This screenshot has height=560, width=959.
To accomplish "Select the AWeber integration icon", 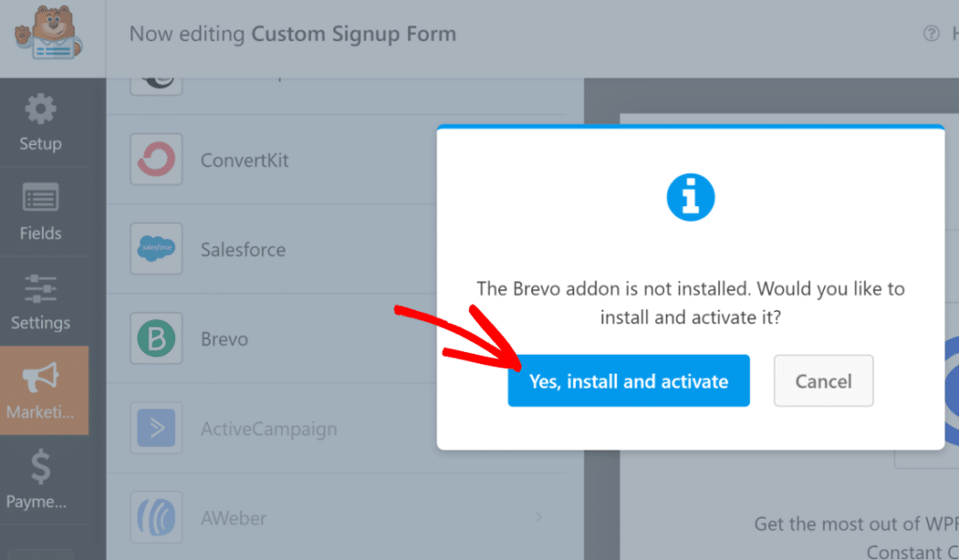I will (155, 517).
